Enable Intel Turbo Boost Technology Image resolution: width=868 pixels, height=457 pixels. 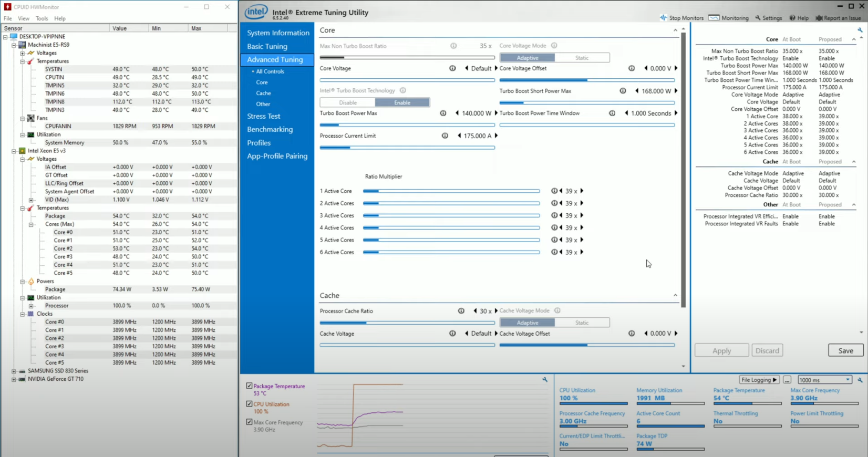402,102
